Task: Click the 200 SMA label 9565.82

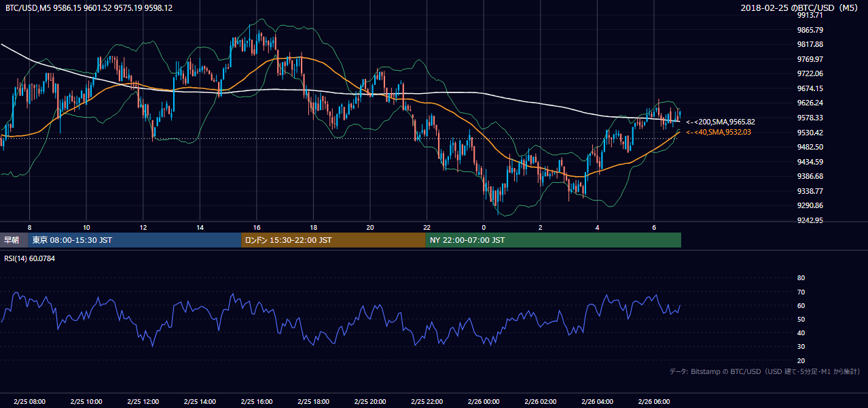Action: tap(720, 122)
